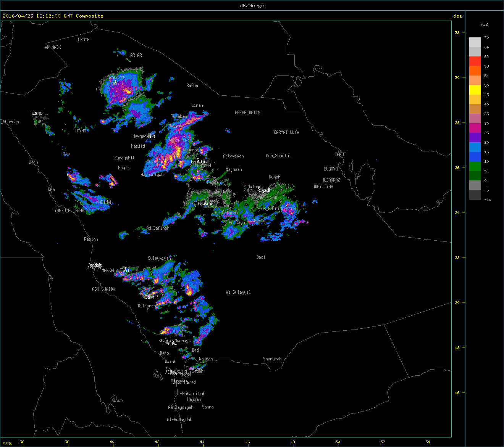504x447 pixels.
Task: Click the TAYMA city label
Action: [x=80, y=131]
